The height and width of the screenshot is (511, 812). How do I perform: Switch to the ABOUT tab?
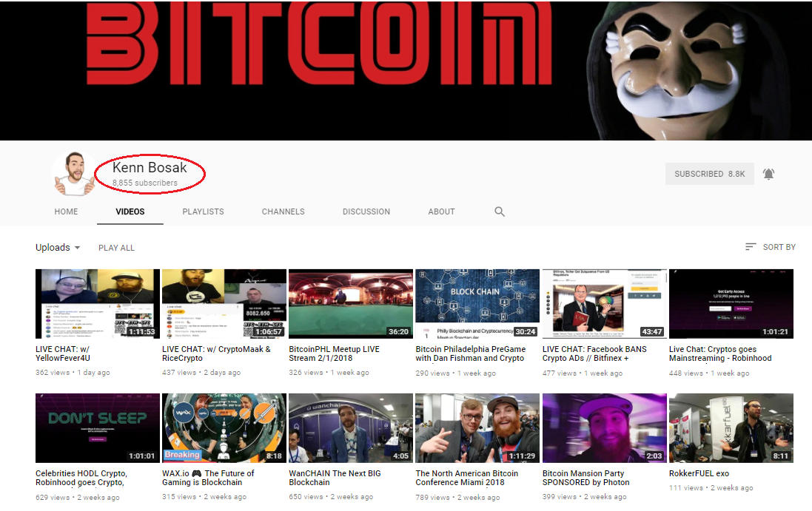pos(441,211)
